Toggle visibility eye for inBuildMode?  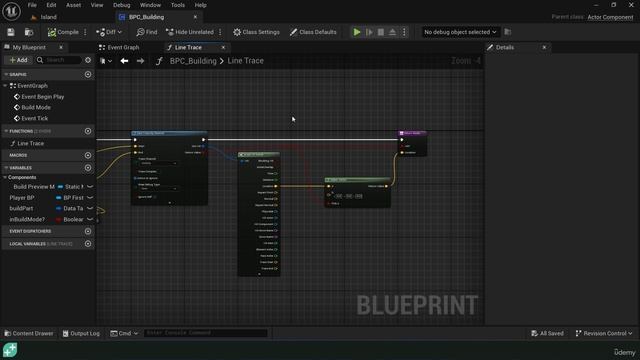pyautogui.click(x=90, y=219)
